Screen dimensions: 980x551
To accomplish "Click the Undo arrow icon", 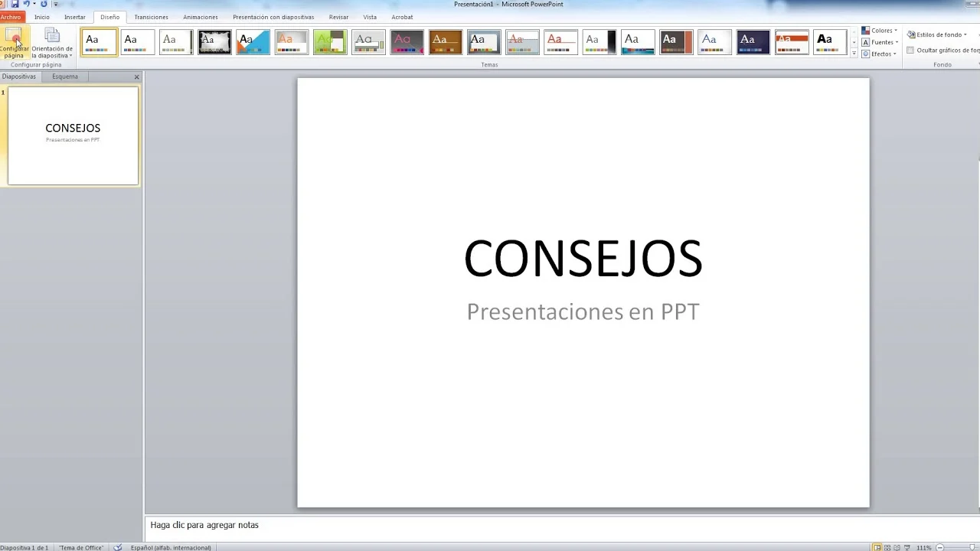I will point(26,5).
